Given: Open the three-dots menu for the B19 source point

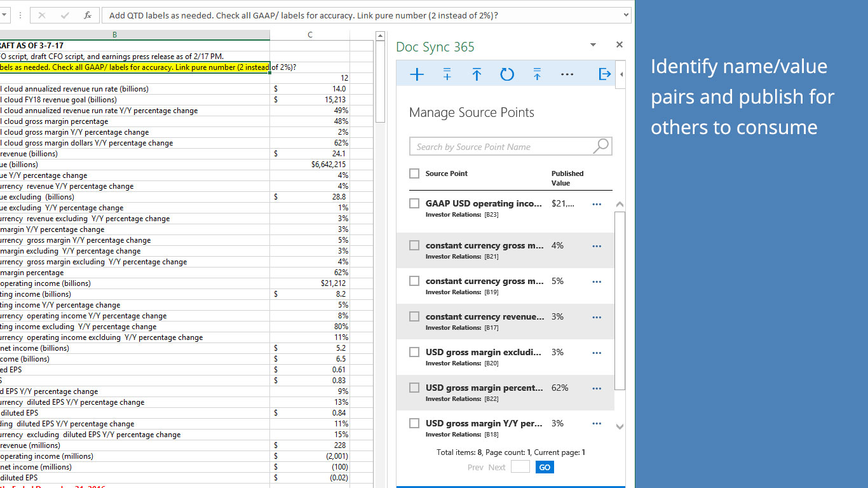Looking at the screenshot, I should tap(597, 281).
